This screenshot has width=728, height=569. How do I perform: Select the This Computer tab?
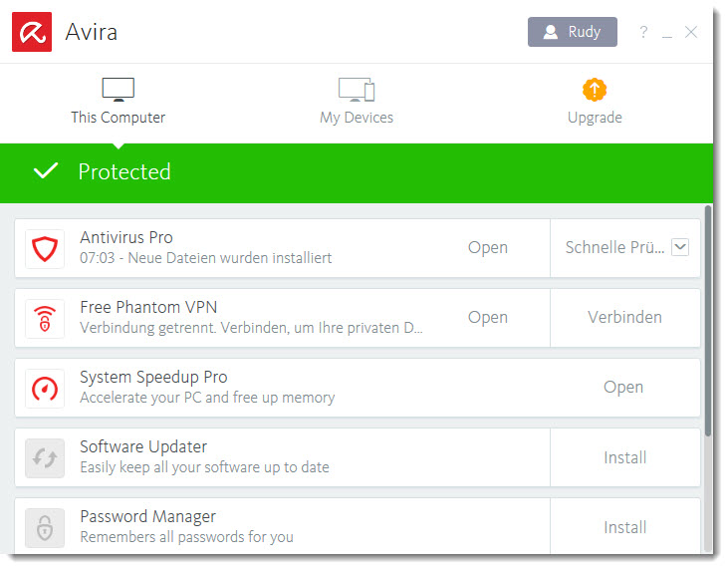[118, 102]
